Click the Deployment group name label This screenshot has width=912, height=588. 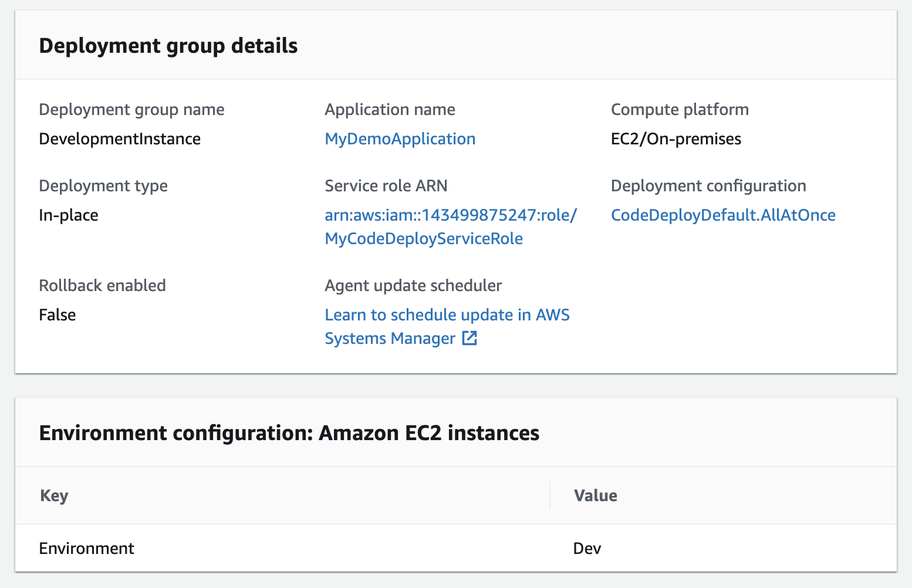(131, 110)
